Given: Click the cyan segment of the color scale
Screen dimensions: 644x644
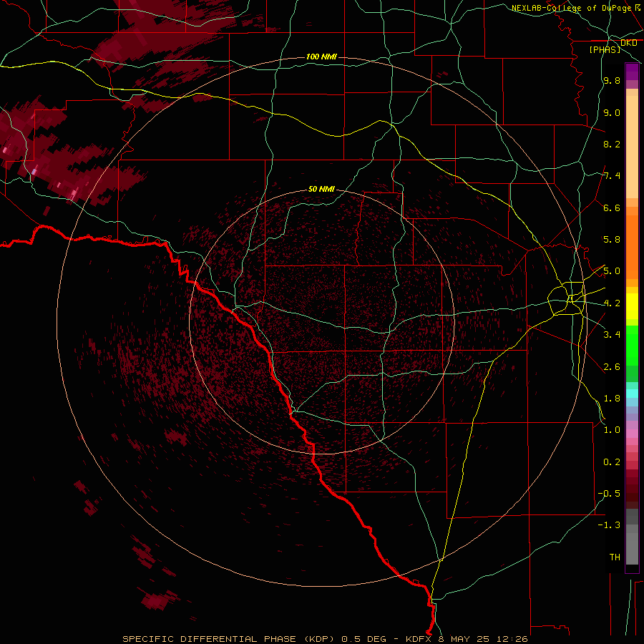Looking at the screenshot, I should coord(632,394).
